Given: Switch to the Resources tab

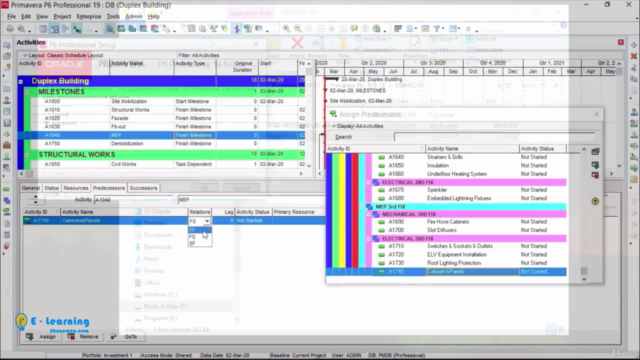Looking at the screenshot, I should (76, 188).
